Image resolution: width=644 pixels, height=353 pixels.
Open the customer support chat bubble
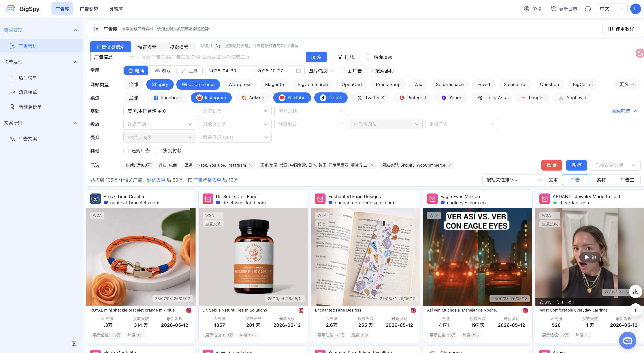point(627,340)
